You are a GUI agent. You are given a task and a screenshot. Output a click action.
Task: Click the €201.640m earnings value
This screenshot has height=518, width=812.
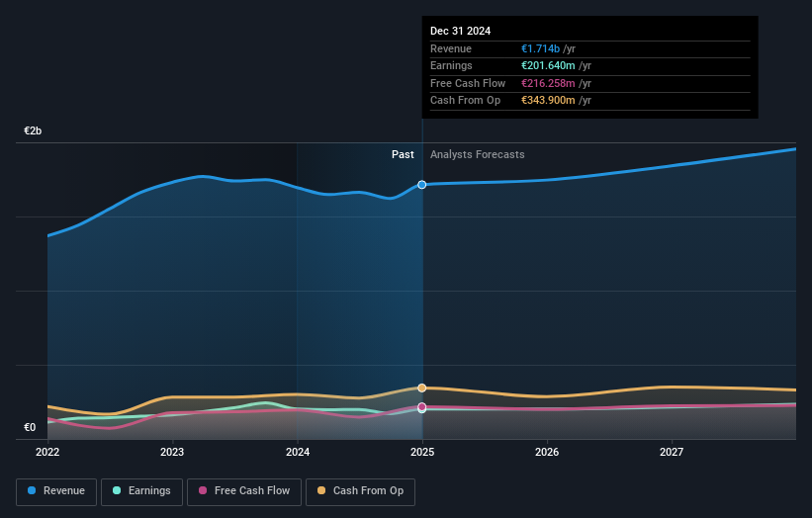[x=548, y=65]
